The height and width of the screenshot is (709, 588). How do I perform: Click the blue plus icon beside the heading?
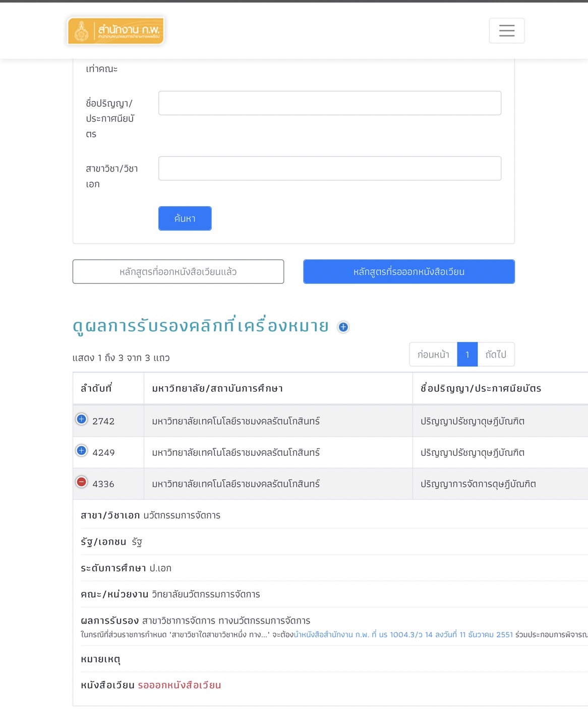[x=343, y=327]
